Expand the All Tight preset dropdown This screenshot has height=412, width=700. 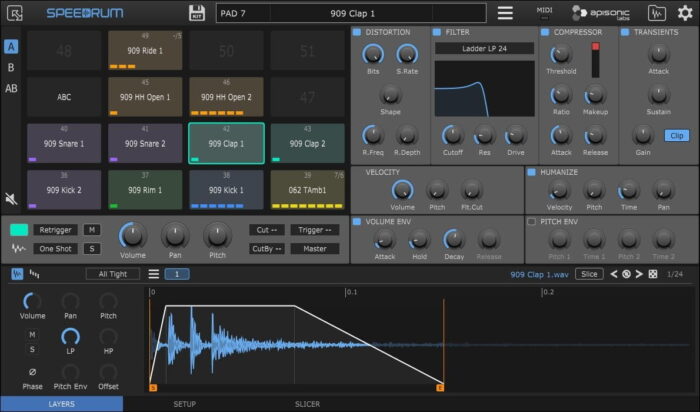click(x=112, y=274)
